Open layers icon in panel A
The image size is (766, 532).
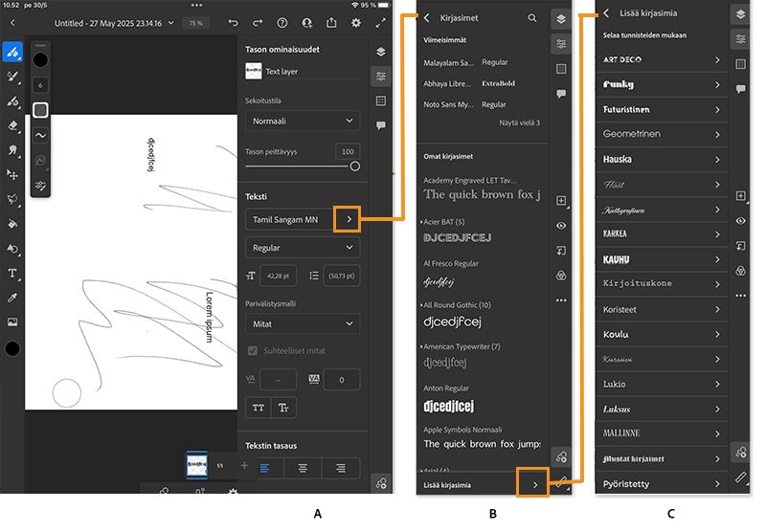point(380,52)
